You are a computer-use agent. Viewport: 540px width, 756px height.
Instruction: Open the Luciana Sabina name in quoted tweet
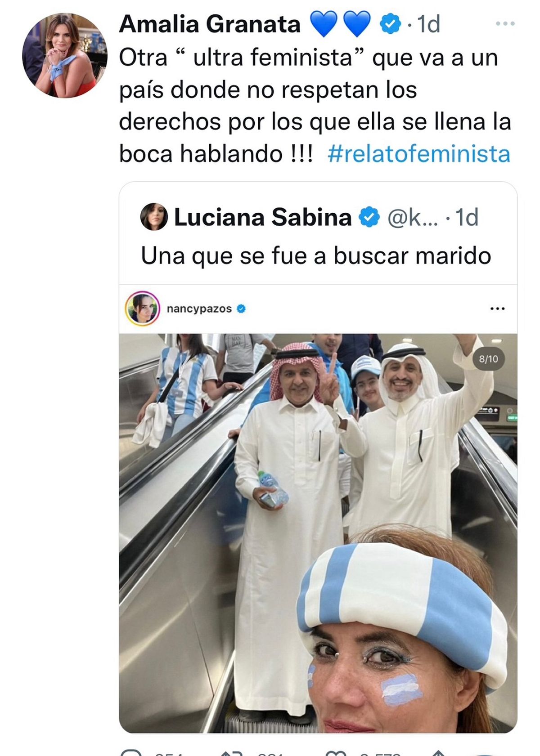[x=263, y=217]
